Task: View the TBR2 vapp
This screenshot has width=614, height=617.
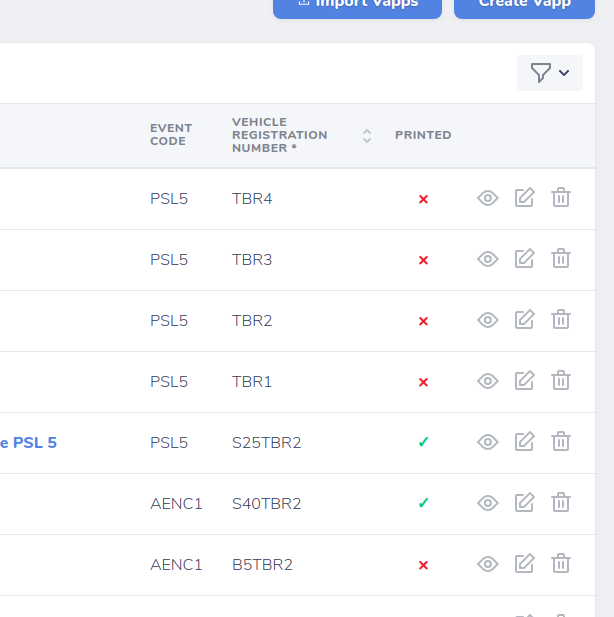Action: pyautogui.click(x=488, y=320)
